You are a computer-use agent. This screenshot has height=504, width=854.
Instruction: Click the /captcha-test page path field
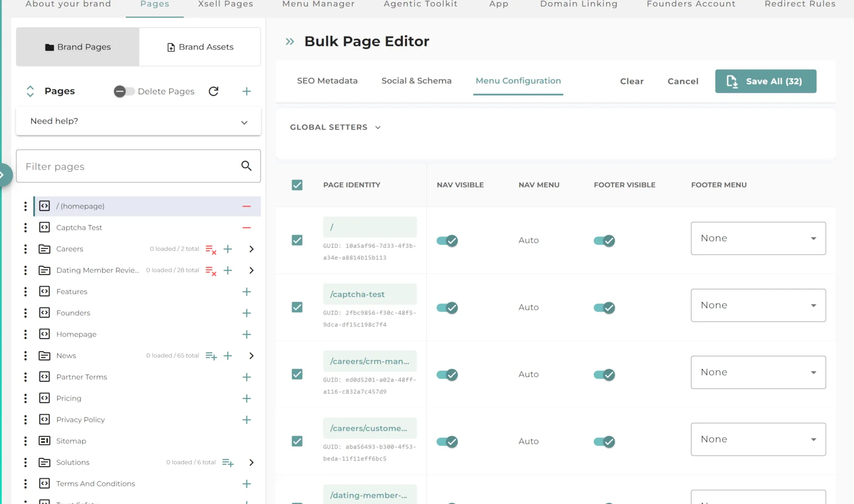point(370,294)
